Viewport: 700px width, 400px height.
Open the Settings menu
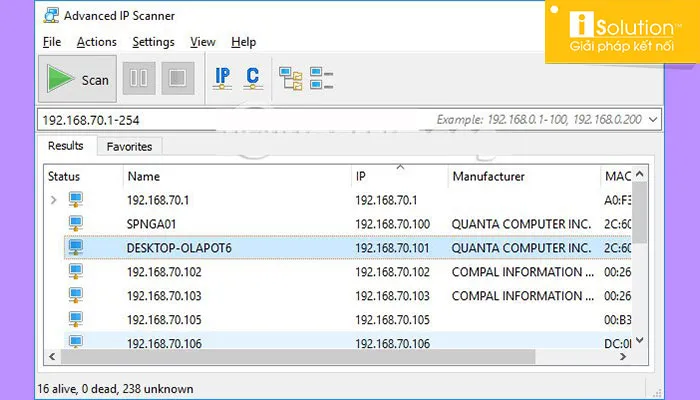pyautogui.click(x=153, y=42)
